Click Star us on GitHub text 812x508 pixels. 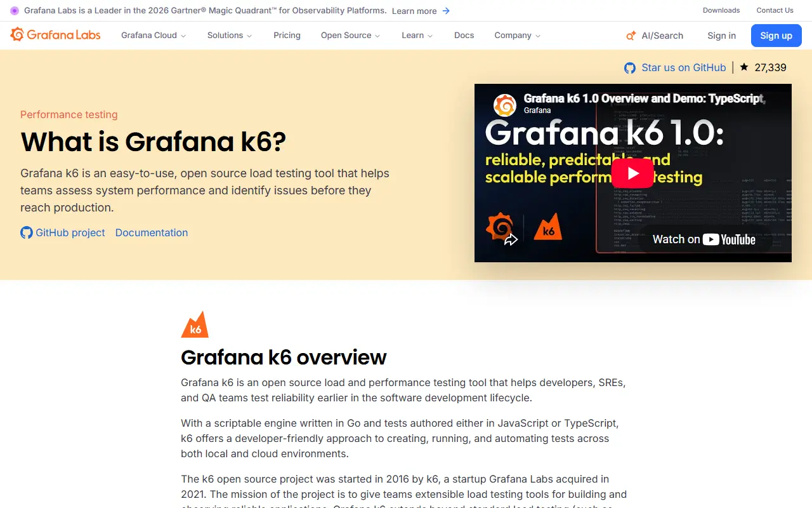pyautogui.click(x=684, y=67)
